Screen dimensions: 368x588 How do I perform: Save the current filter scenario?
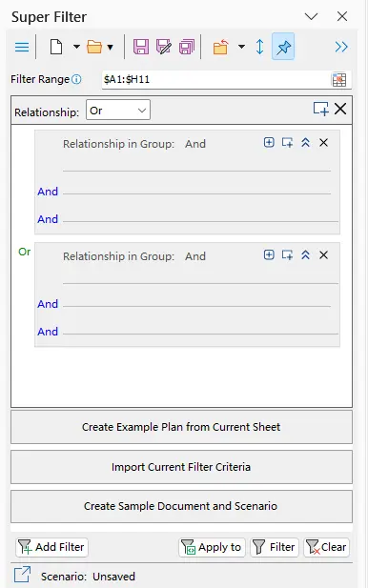pyautogui.click(x=141, y=47)
